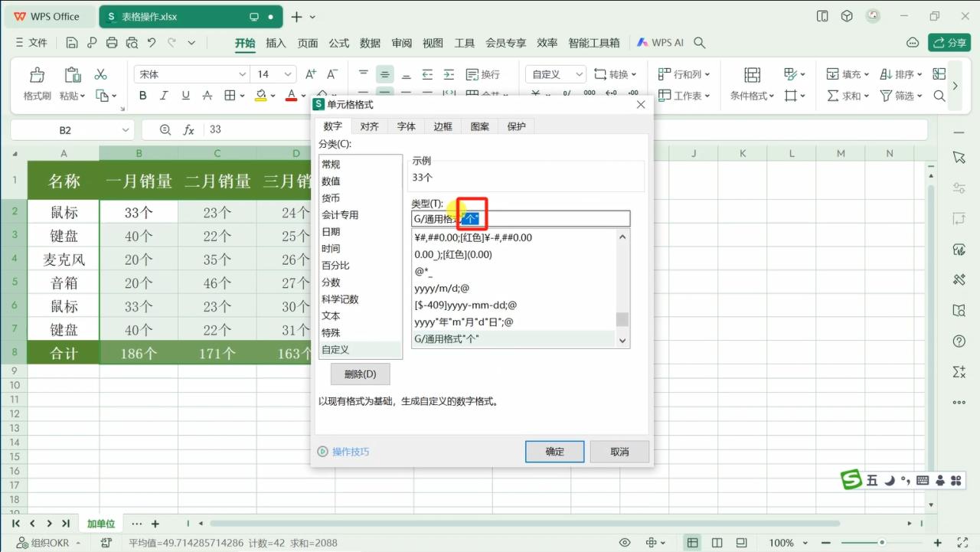
Task: Click the Strikethrough icon in ribbon
Action: [x=207, y=96]
